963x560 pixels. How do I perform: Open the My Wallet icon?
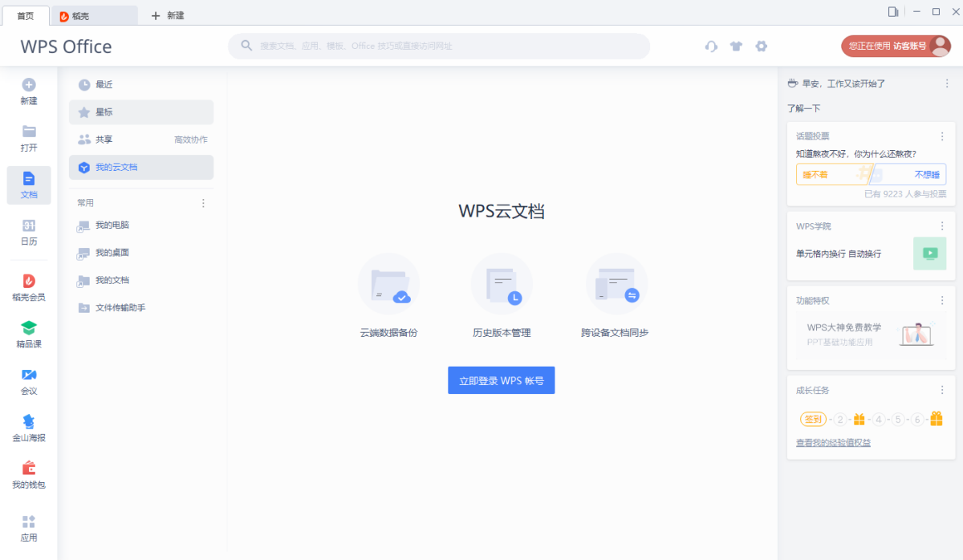(x=29, y=469)
